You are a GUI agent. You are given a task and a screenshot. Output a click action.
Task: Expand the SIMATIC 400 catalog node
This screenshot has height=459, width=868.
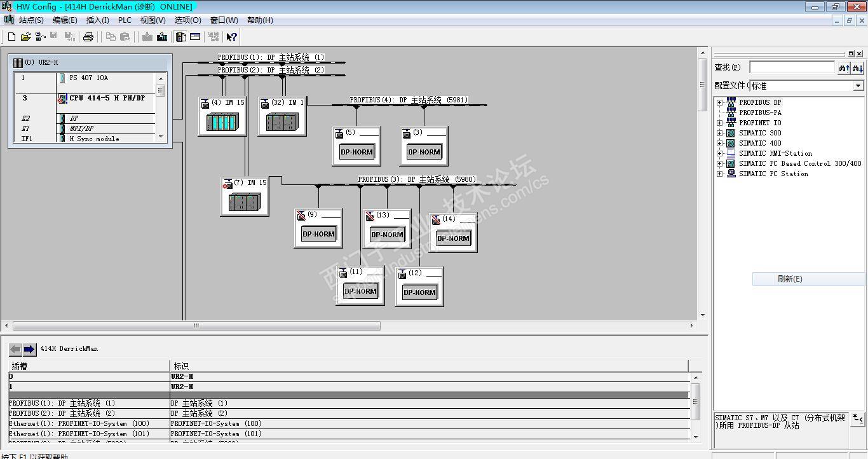tap(719, 143)
